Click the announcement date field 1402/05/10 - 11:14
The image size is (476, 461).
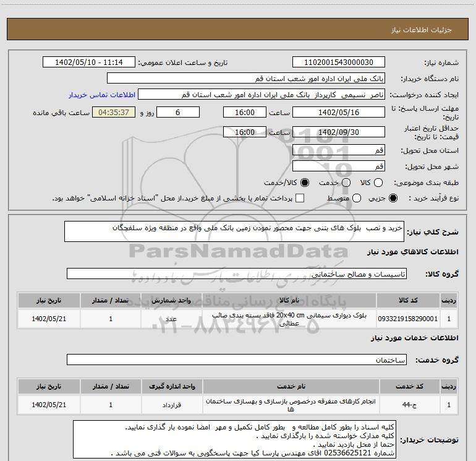[88, 62]
